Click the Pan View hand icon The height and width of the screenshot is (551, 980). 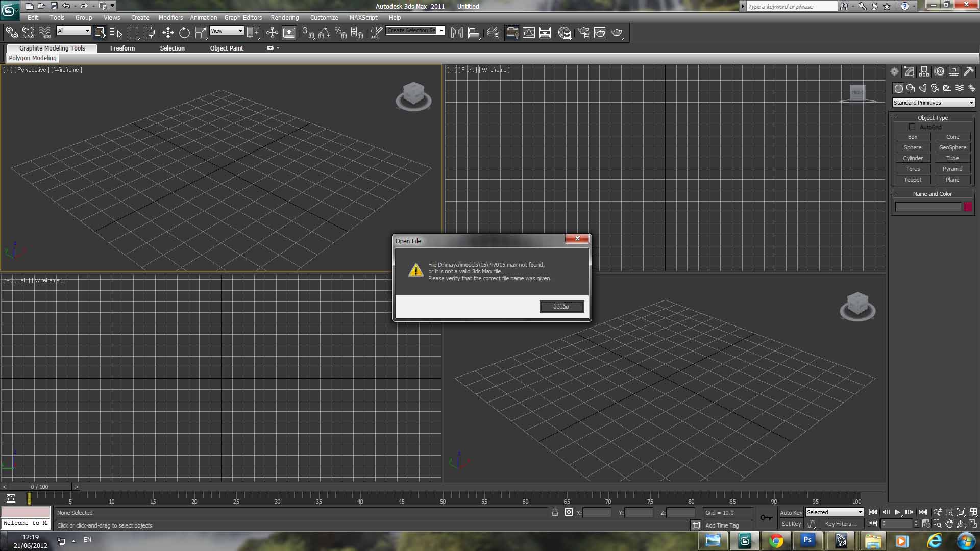[x=949, y=524]
